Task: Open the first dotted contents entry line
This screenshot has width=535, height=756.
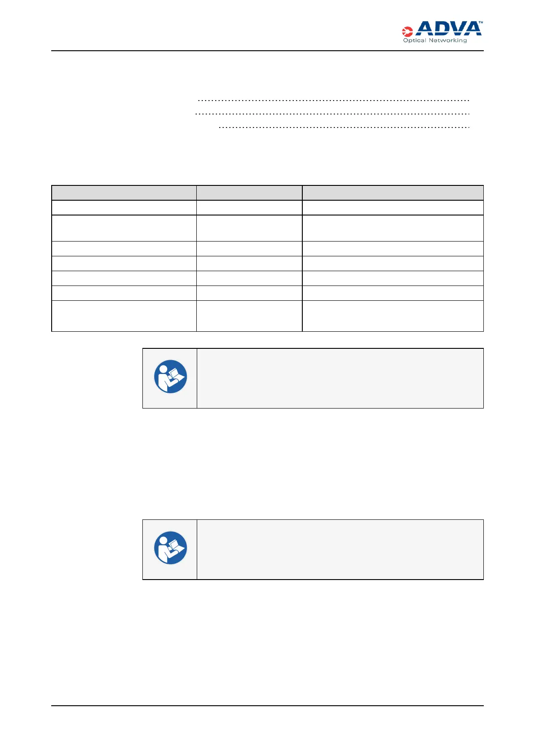Action: pyautogui.click(x=333, y=100)
